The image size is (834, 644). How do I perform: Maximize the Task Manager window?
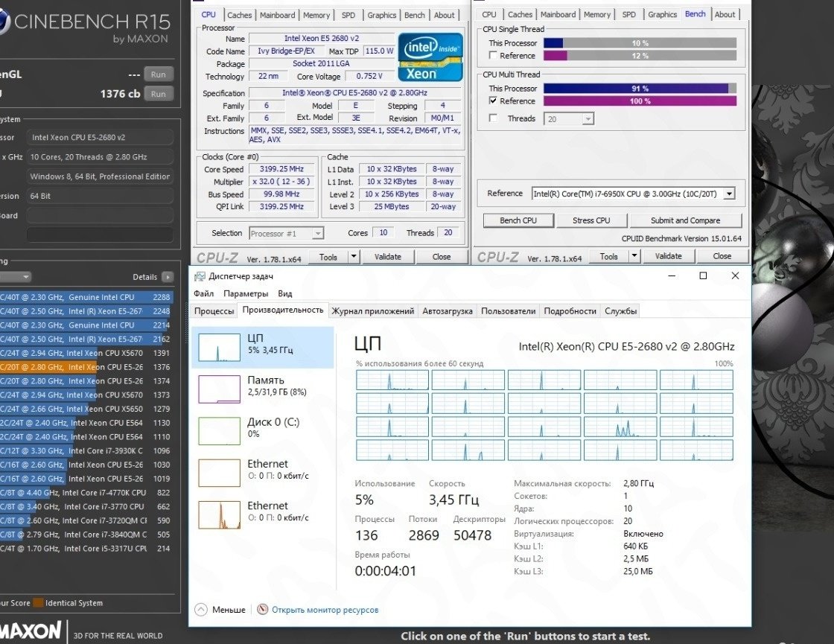[703, 275]
